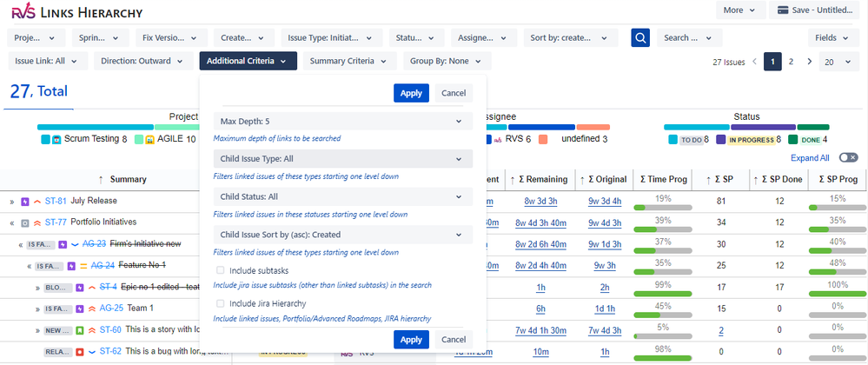Enable the Include subtasks checkbox
Image resolution: width=868 pixels, height=365 pixels.
[221, 270]
